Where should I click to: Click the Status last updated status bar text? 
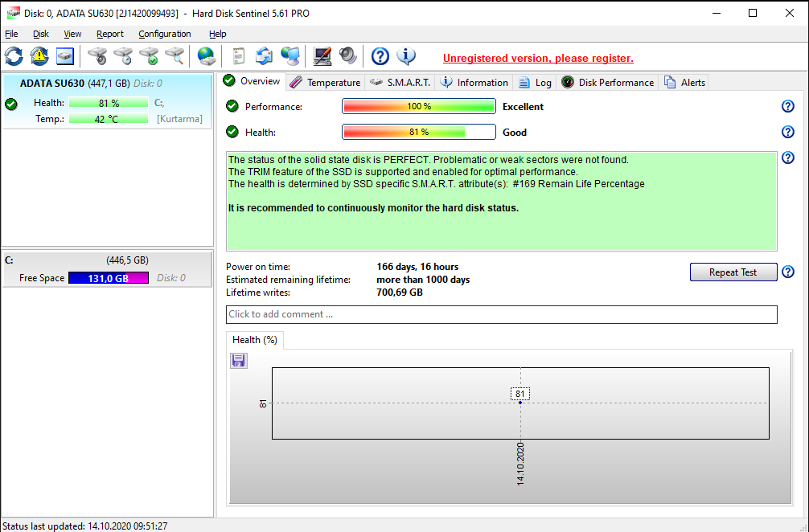[85, 526]
